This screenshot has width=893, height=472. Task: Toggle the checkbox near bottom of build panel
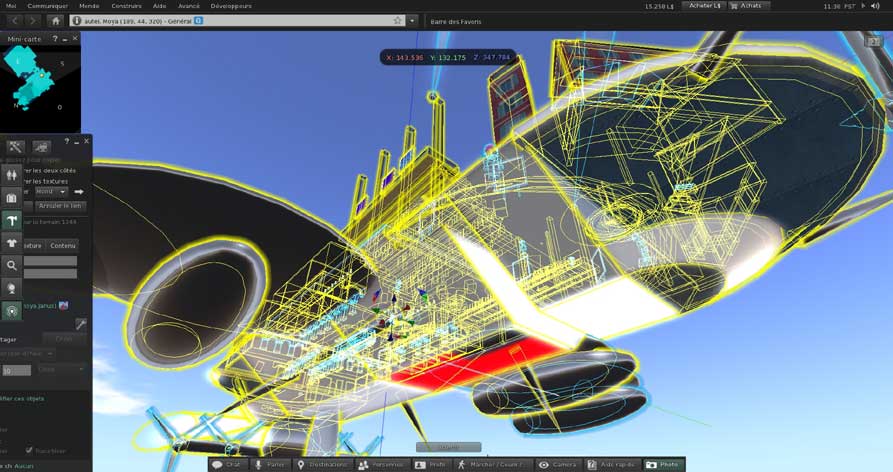click(x=29, y=450)
